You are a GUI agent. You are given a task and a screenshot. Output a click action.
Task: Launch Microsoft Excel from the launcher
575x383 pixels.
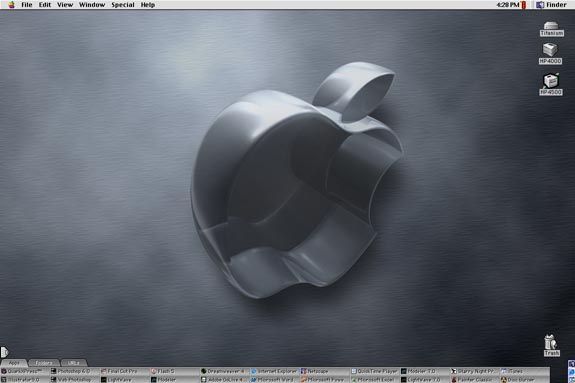click(x=374, y=379)
